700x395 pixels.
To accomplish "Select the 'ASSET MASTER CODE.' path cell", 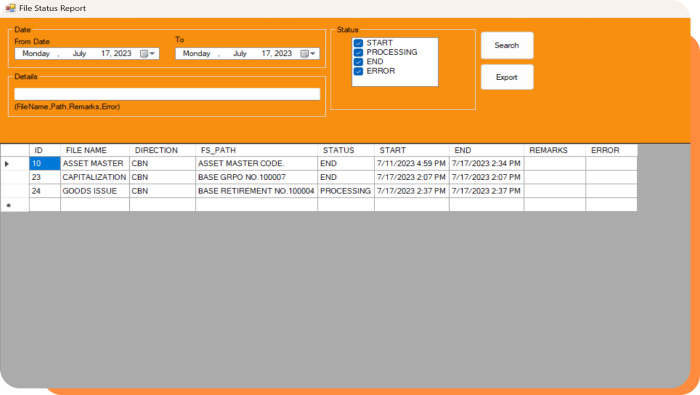I will click(256, 163).
